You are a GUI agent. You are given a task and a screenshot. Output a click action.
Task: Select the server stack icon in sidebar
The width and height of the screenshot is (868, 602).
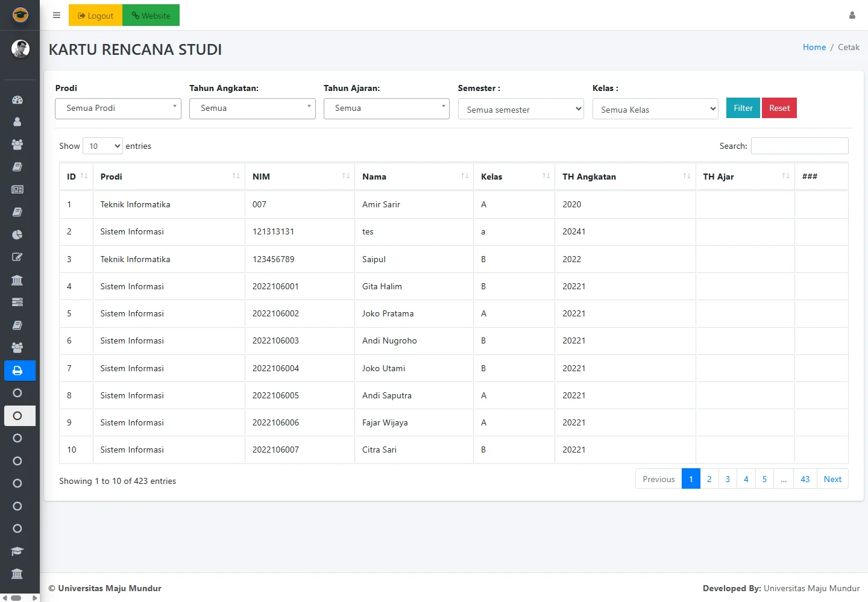point(17,302)
